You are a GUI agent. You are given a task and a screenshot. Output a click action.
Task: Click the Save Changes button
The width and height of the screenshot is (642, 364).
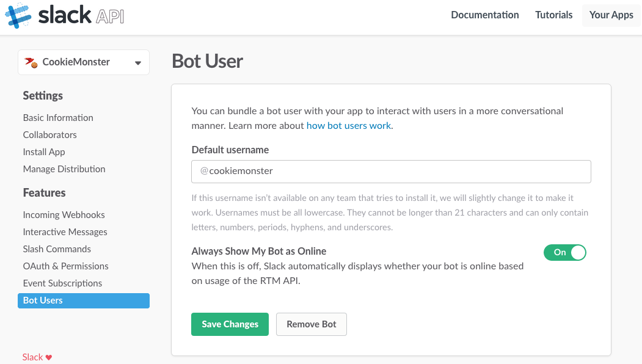pos(230,324)
